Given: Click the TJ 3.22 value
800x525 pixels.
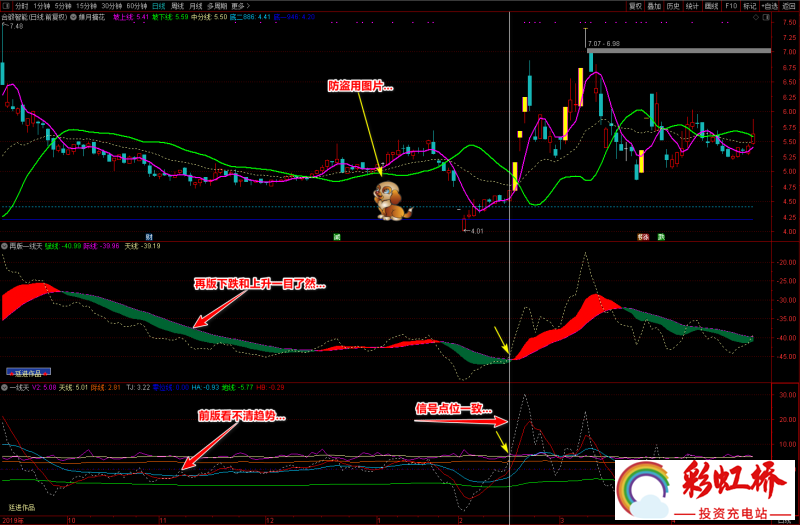Looking at the screenshot, I should (137, 388).
